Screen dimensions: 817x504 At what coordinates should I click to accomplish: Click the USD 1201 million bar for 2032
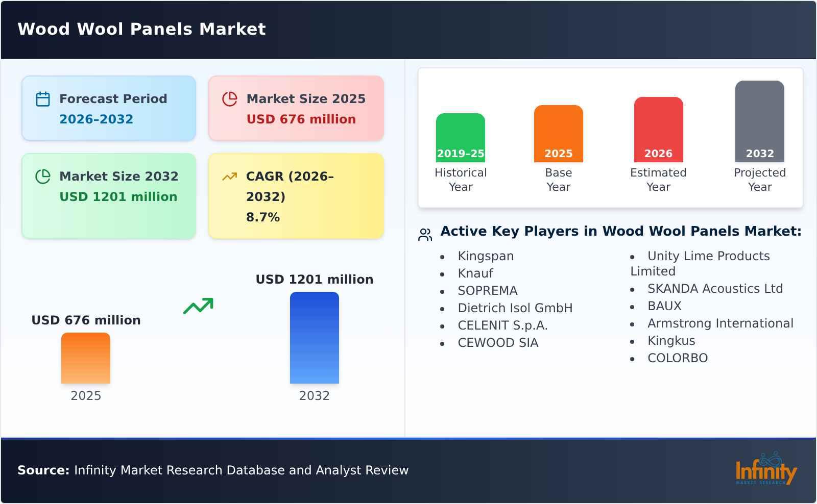(x=315, y=337)
